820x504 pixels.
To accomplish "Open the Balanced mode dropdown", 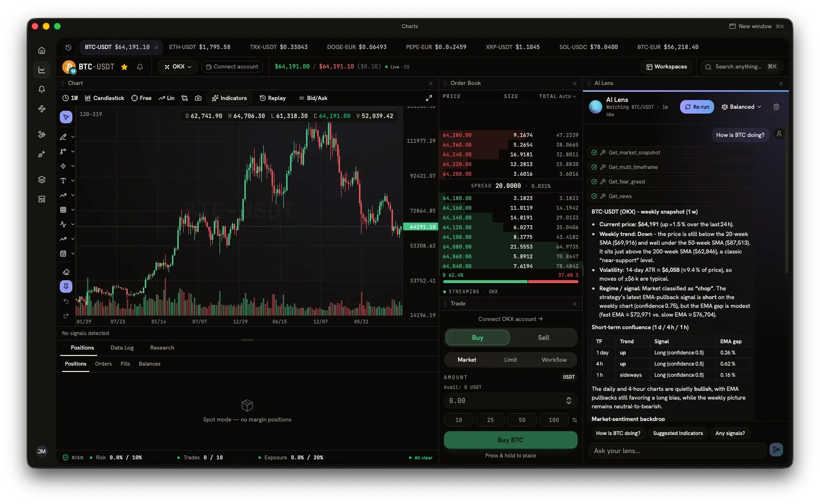I will tap(741, 107).
